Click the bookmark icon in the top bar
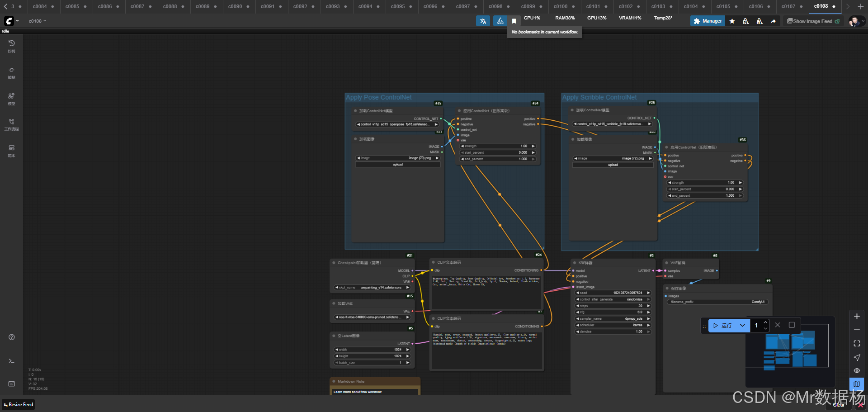 coord(514,21)
